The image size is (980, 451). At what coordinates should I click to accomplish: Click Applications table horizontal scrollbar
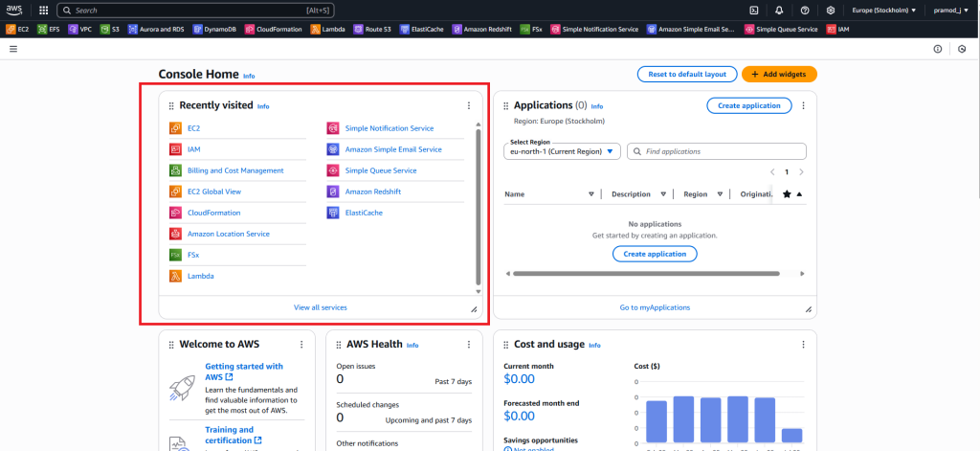click(646, 273)
